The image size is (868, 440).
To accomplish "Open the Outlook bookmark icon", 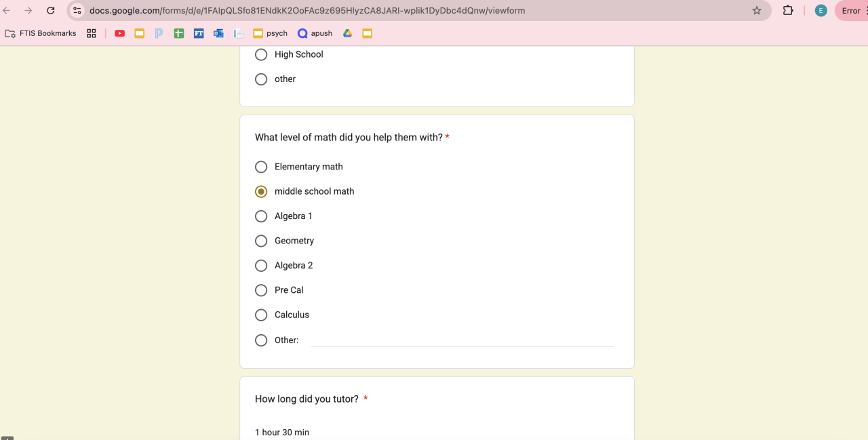I will point(218,33).
